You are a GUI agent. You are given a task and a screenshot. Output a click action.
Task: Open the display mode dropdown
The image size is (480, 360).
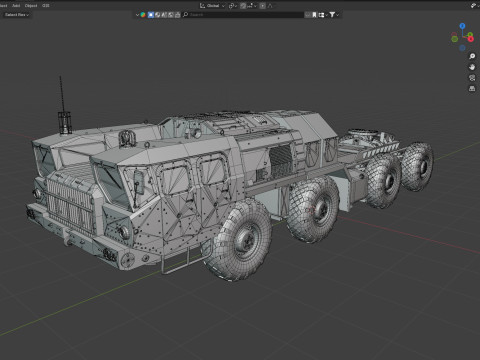coord(322,15)
